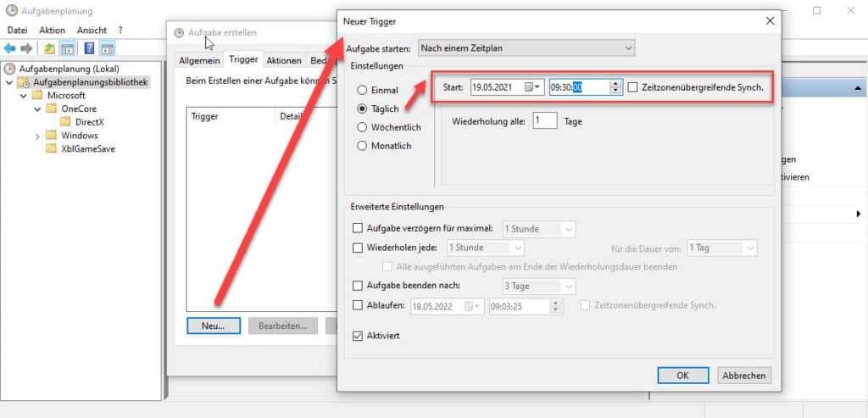The image size is (868, 418).
Task: Open the für die Dauer von dropdown
Action: point(721,248)
